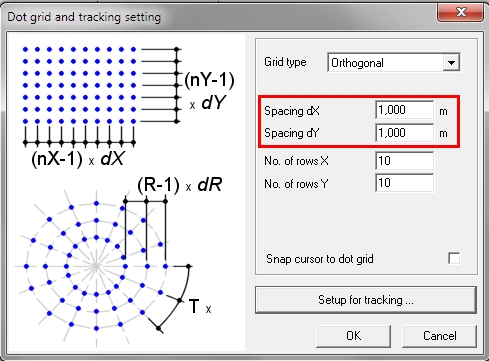Screen dimensions: 489x361
Task: Cancel the dot grid dialog
Action: tap(439, 336)
